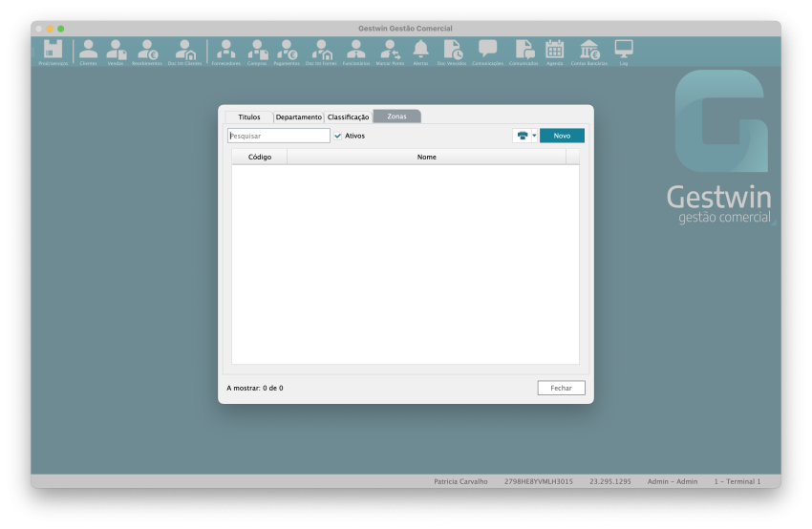The width and height of the screenshot is (812, 529).
Task: Click the Vendas toolbar icon
Action: click(x=116, y=52)
